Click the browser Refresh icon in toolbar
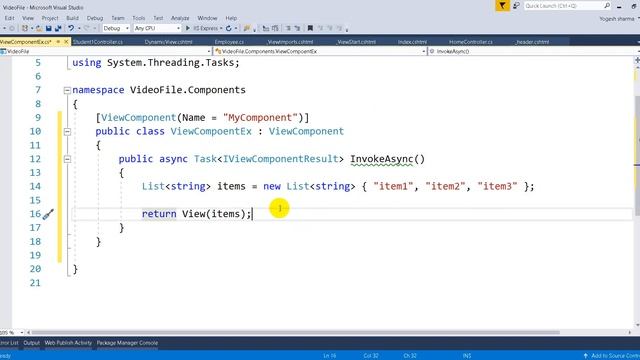Image resolution: width=640 pixels, height=360 pixels. (229, 28)
